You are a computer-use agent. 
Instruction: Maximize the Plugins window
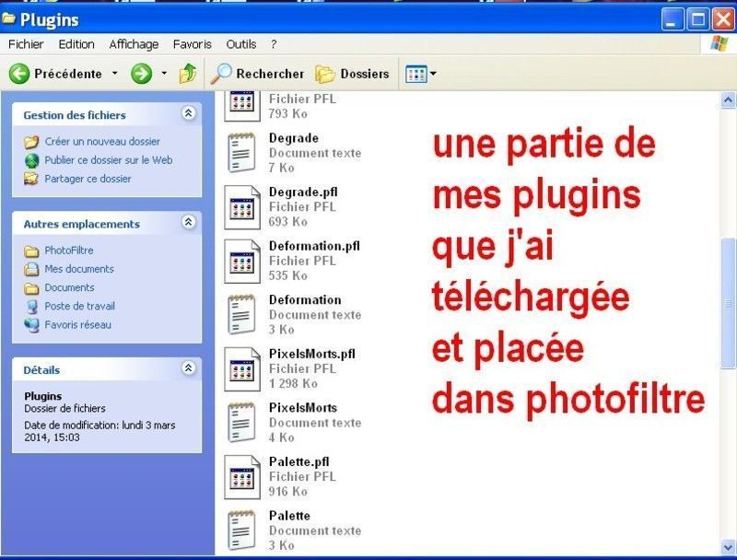click(698, 19)
